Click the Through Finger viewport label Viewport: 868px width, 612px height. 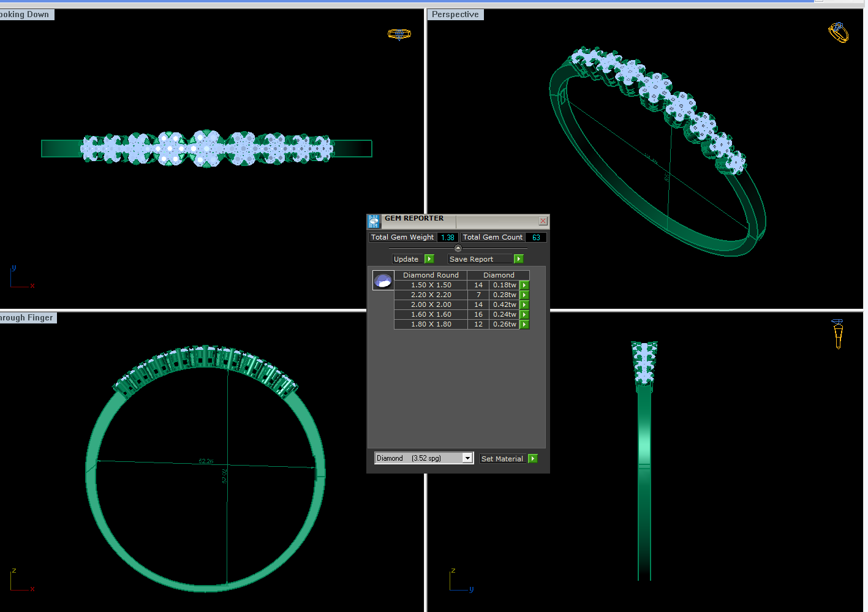(28, 318)
